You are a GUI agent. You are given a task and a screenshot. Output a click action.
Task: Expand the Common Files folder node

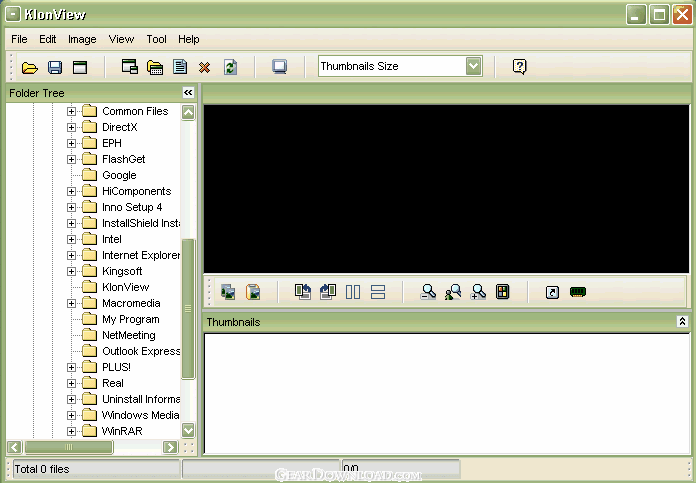(x=71, y=111)
